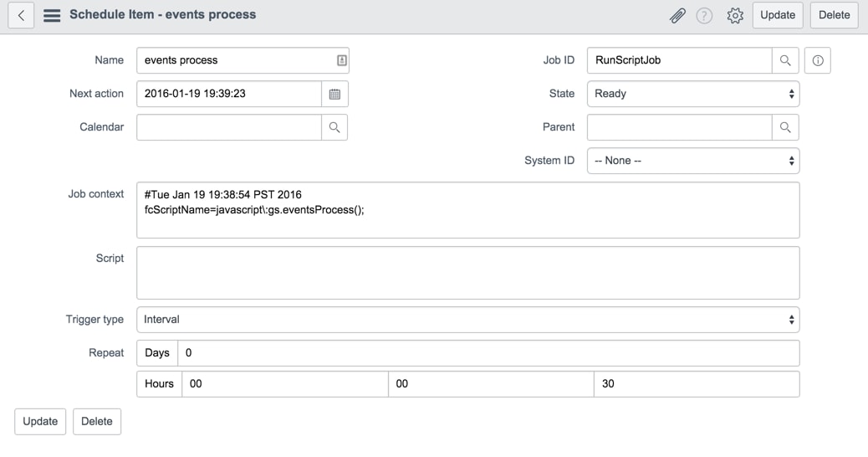868x457 pixels.
Task: Click the empty Parent input field
Action: coord(680,127)
